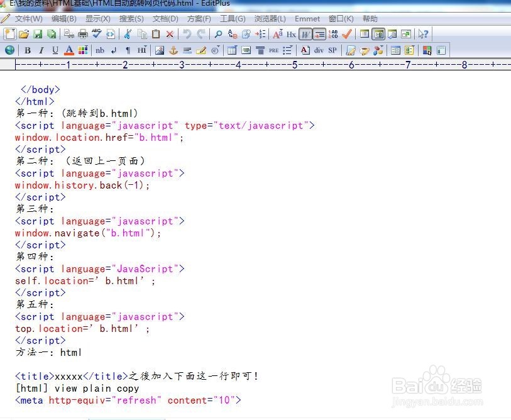Click the center align icon
Screen dimensions: 511x420
260,50
